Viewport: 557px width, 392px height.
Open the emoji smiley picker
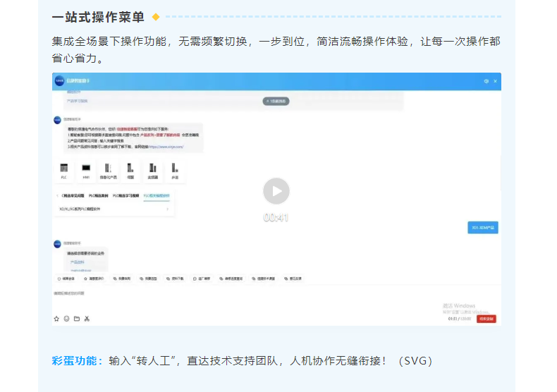[67, 319]
